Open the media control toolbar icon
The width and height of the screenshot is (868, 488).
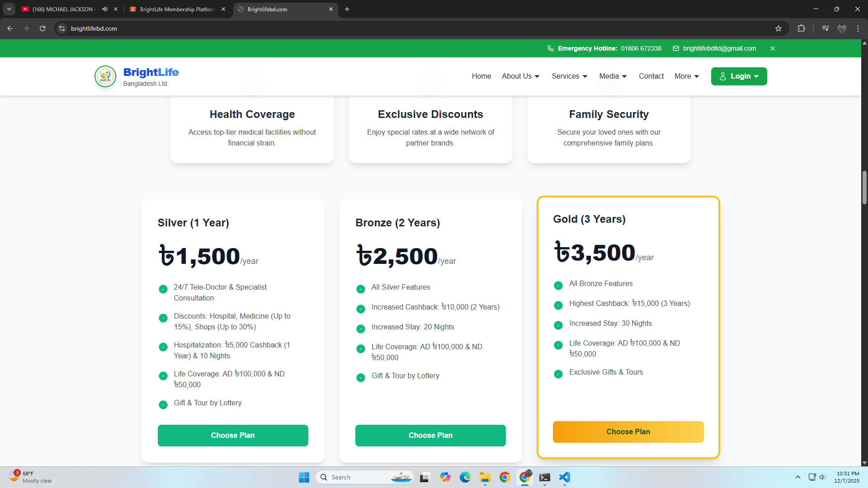pos(825,28)
